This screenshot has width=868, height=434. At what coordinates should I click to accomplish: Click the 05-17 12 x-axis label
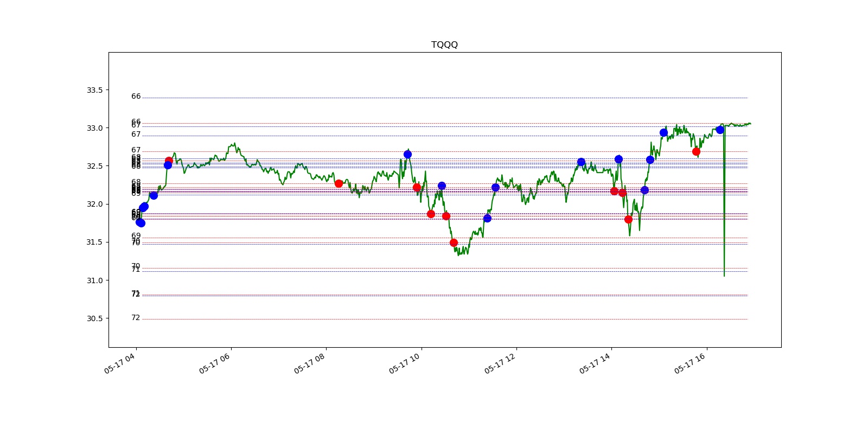click(x=500, y=363)
